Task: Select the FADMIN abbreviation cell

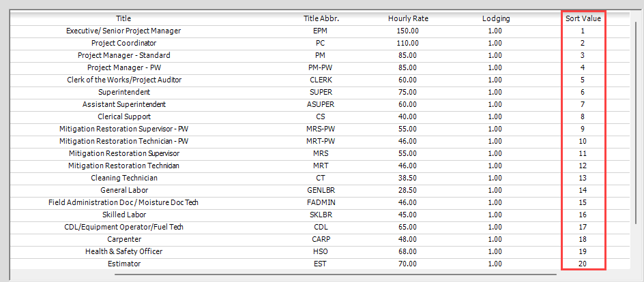Action: [x=321, y=202]
